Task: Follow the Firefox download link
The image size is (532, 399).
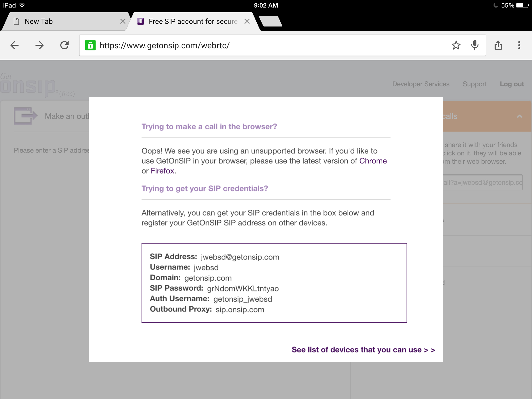Action: (162, 171)
